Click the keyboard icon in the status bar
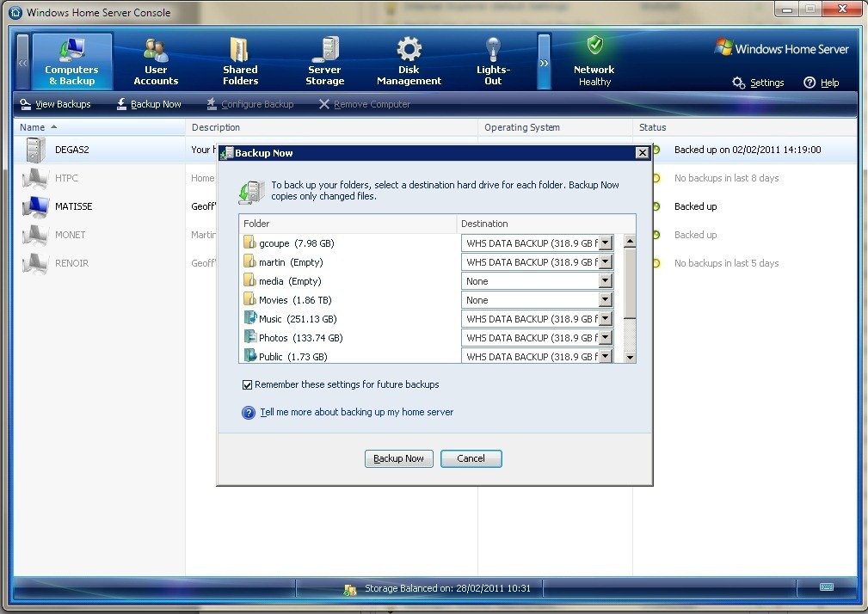The image size is (868, 614). [x=827, y=586]
